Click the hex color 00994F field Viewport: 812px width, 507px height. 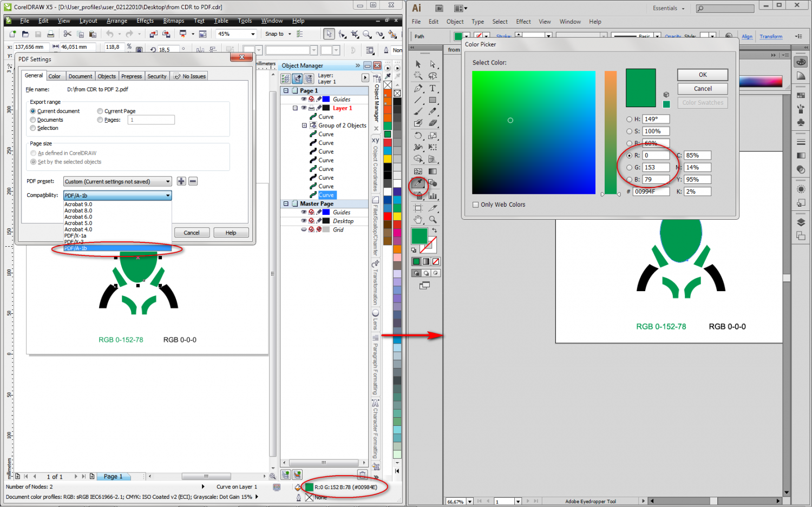coord(651,192)
